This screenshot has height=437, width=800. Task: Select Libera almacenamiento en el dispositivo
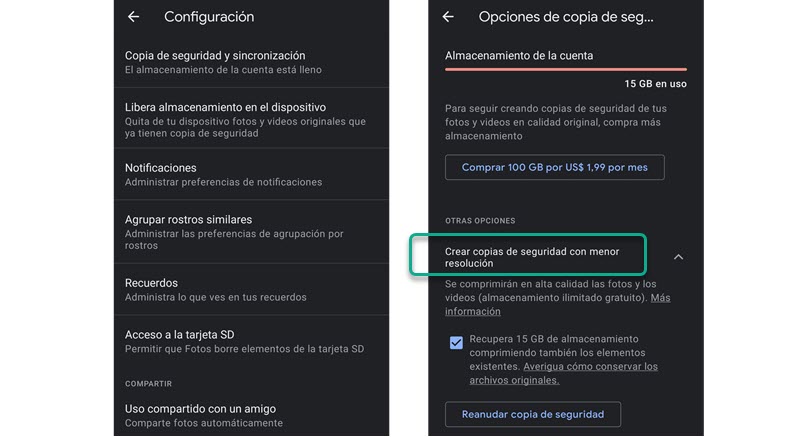[250, 120]
